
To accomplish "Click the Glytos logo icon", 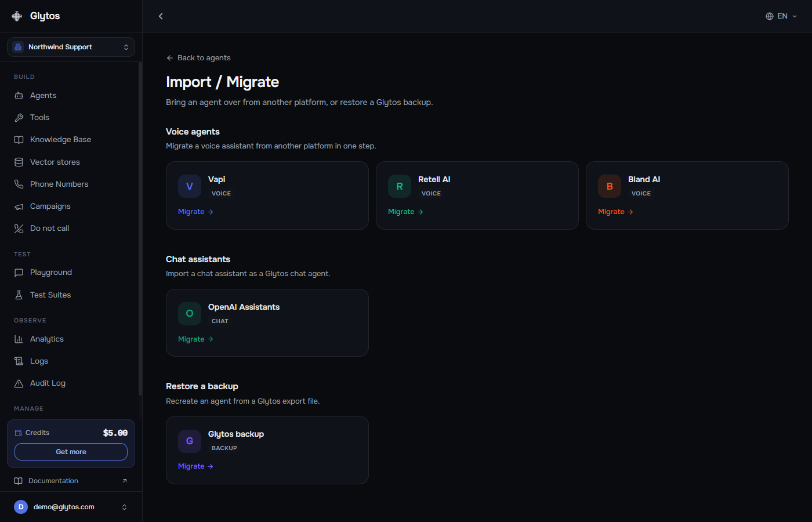I will 17,16.
